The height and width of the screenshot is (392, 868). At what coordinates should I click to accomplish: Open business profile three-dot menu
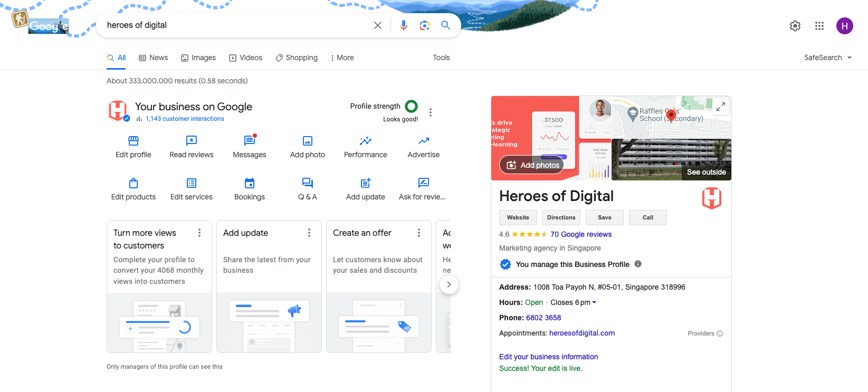click(x=431, y=112)
